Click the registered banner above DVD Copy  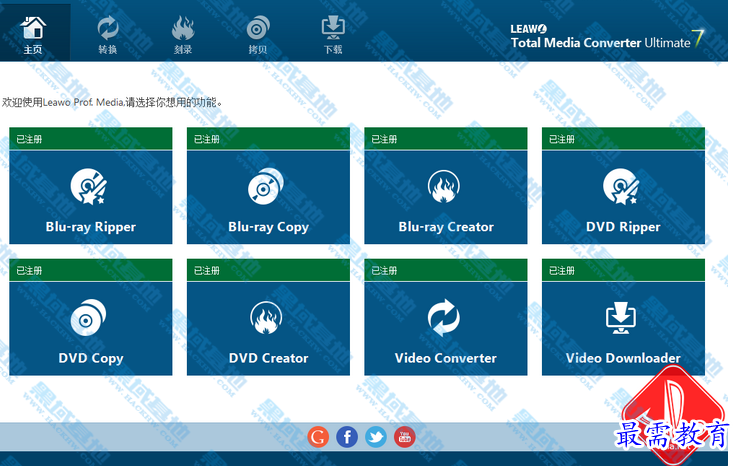91,270
